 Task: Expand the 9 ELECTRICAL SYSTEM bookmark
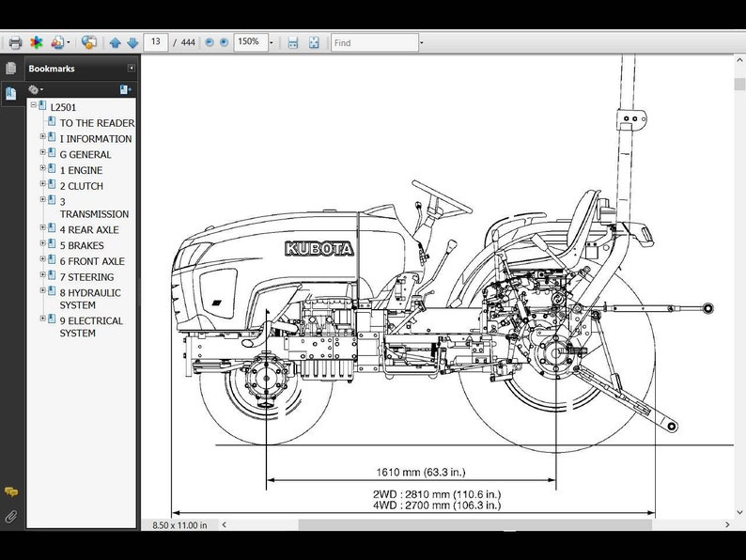tap(43, 319)
